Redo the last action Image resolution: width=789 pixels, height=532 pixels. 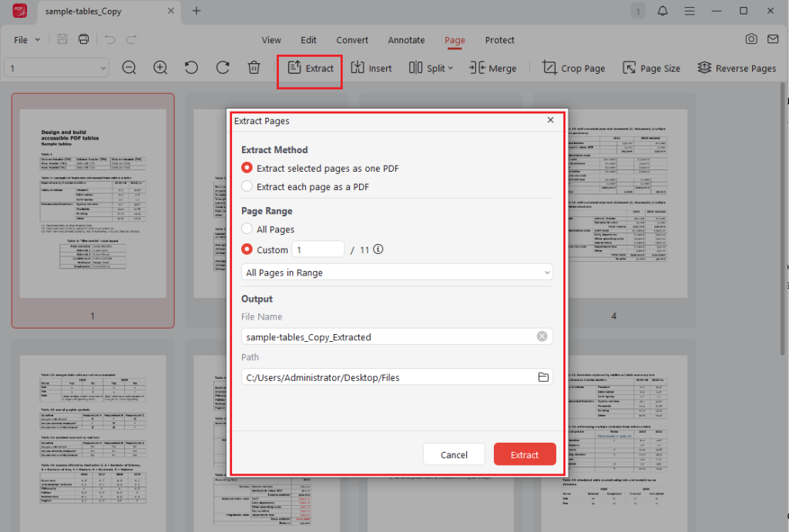[x=131, y=39]
